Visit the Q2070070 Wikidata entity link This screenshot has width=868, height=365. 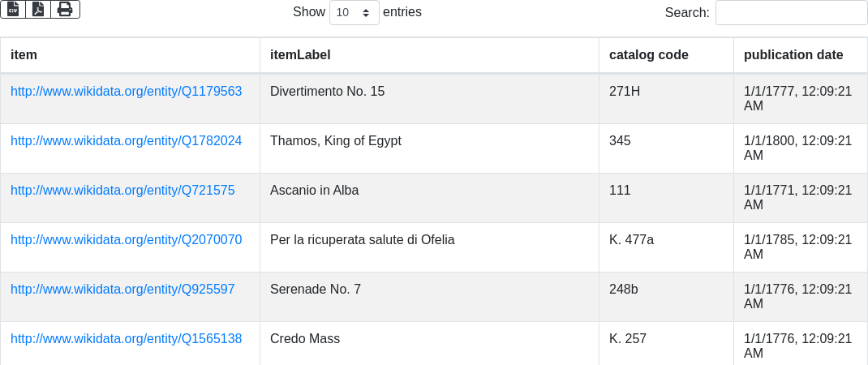coord(126,240)
